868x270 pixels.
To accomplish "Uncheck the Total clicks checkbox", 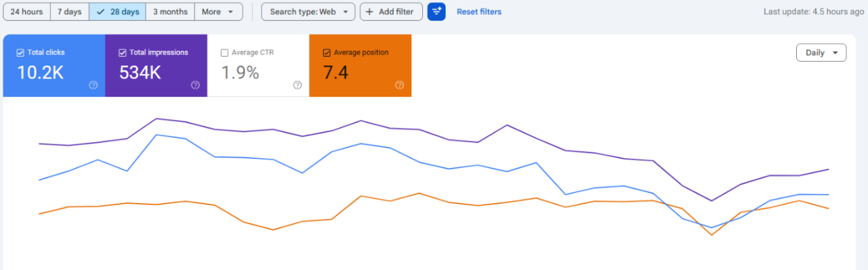I will tap(20, 53).
